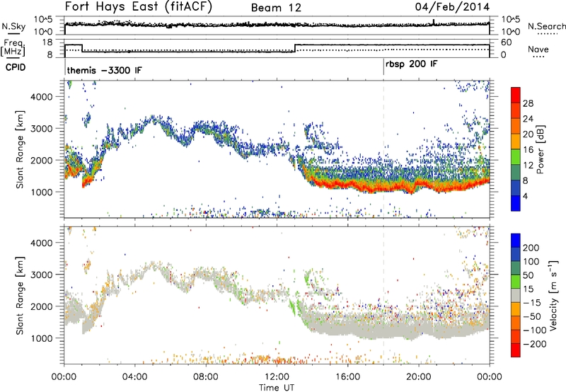Click the 'N.Sky' legend label
Screen dimensions: 566x392
[13, 26]
